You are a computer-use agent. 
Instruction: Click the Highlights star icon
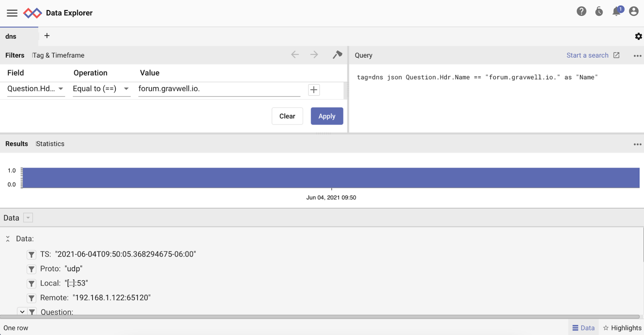pos(606,328)
